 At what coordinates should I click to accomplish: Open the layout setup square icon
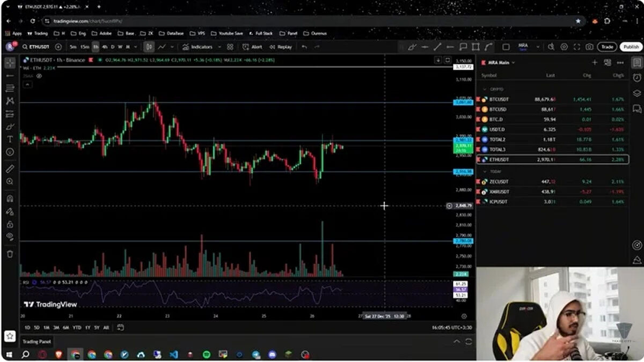[506, 47]
